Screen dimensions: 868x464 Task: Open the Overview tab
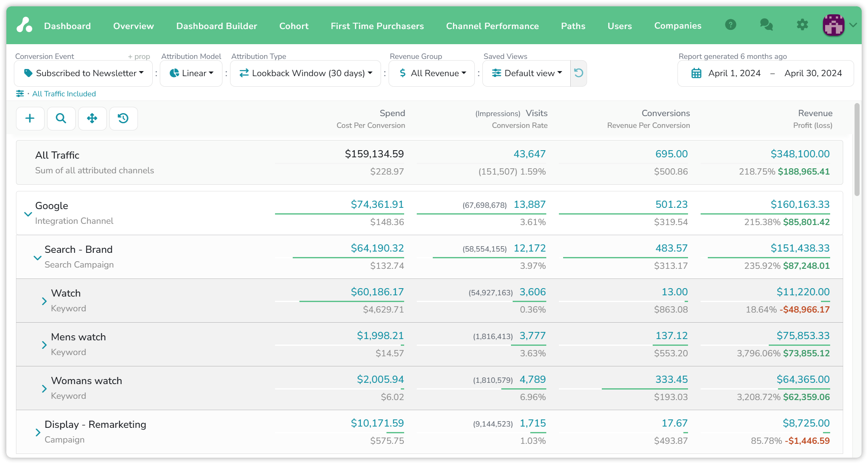click(133, 26)
